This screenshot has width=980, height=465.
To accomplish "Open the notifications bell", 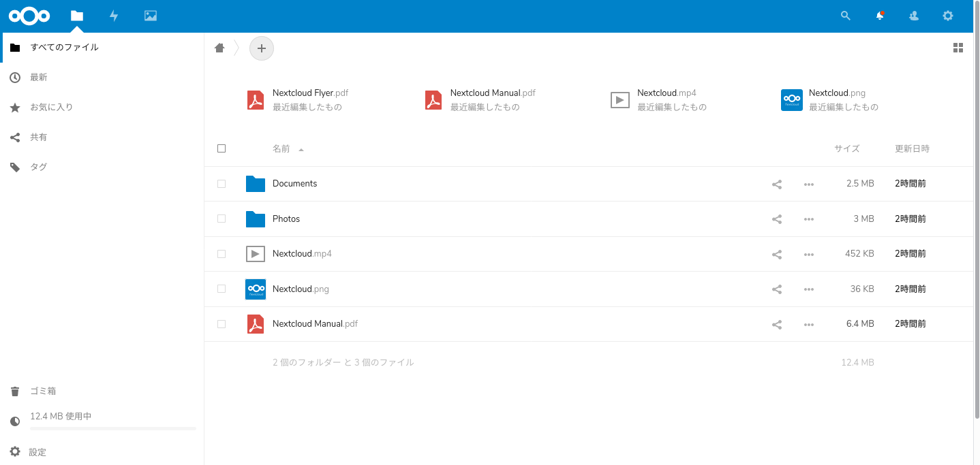I will click(x=879, y=16).
